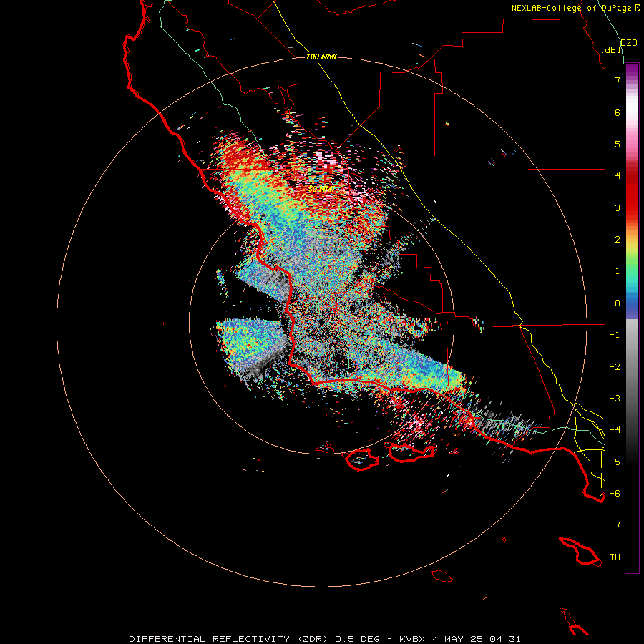Click the -2 value on color scale
The image size is (644, 644).
[615, 367]
